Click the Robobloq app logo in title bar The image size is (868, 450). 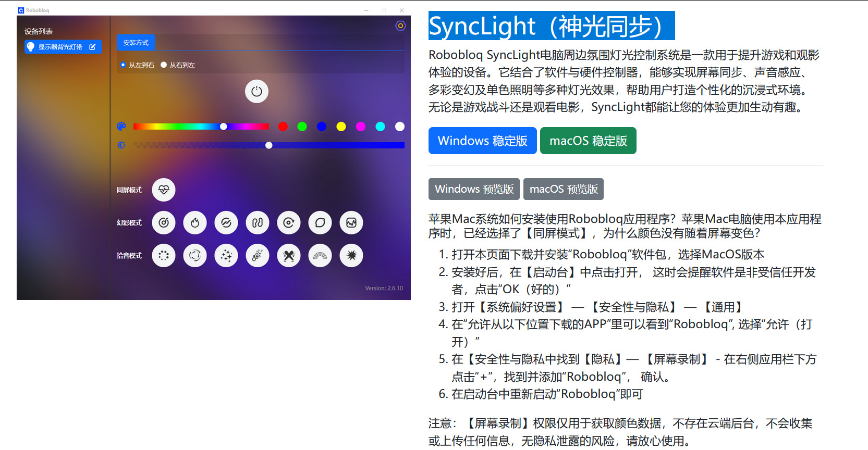tap(21, 10)
